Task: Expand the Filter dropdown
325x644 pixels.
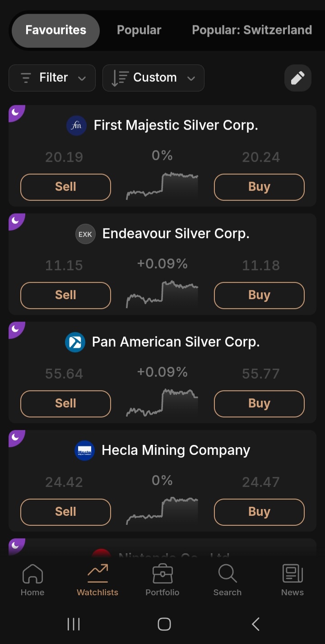Action: point(52,78)
